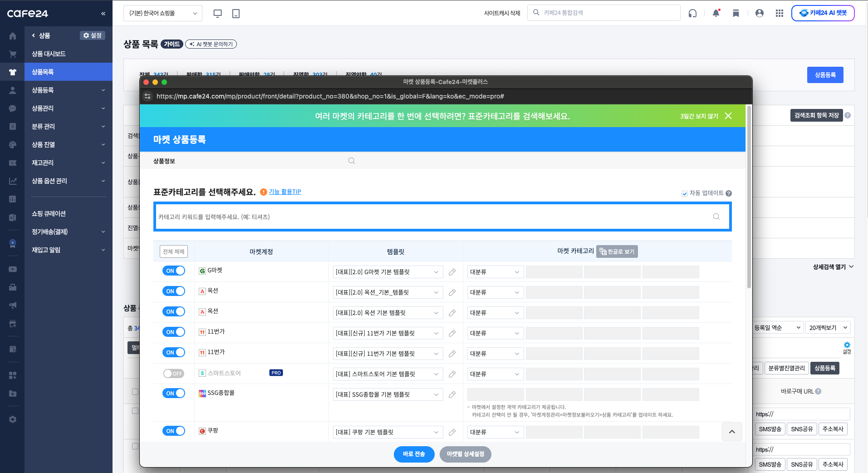The height and width of the screenshot is (473, 868).
Task: Open the 등록일 역순 sort dropdown
Action: [x=778, y=328]
